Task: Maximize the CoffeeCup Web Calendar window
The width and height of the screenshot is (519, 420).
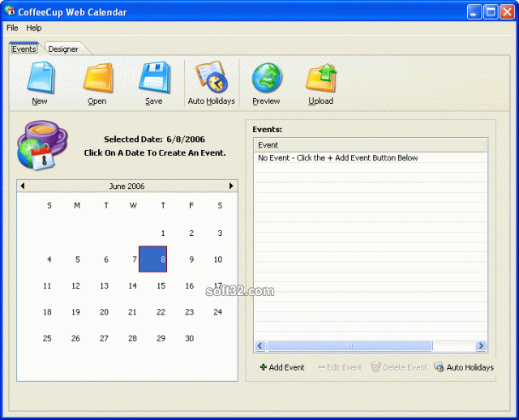Action: 491,12
